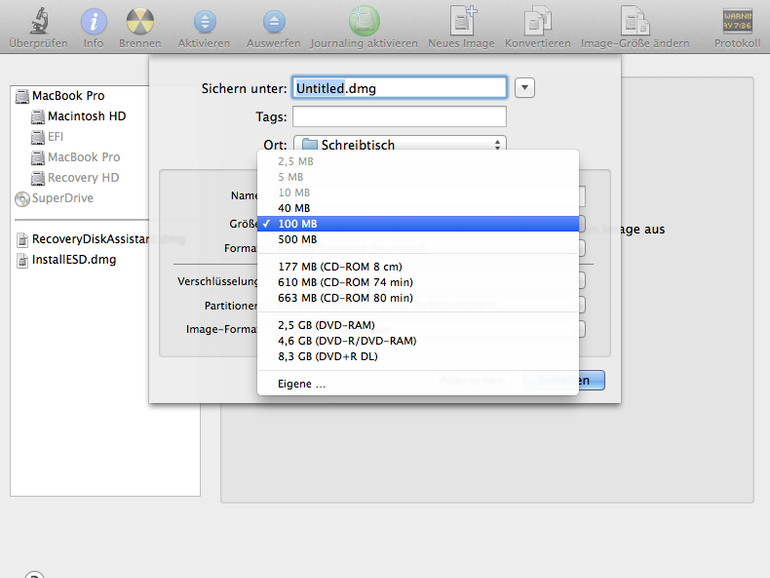Click the Auswerfen eject icon
The image size is (770, 578).
(x=274, y=22)
